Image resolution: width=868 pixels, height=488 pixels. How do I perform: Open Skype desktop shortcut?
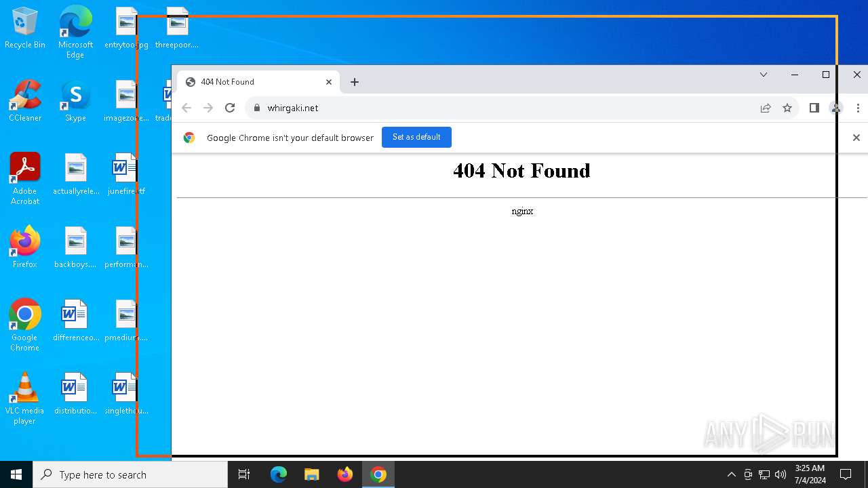[x=75, y=100]
